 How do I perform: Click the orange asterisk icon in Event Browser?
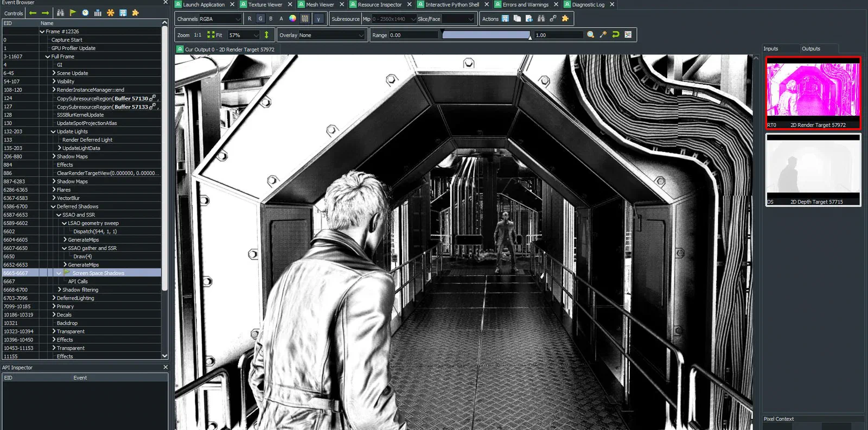tap(110, 12)
